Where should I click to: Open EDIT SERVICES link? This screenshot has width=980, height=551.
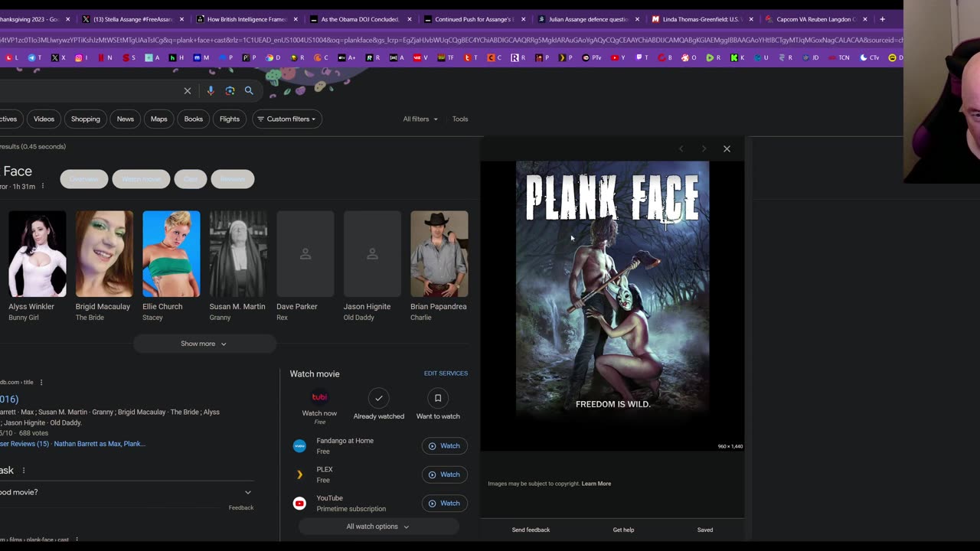(446, 373)
